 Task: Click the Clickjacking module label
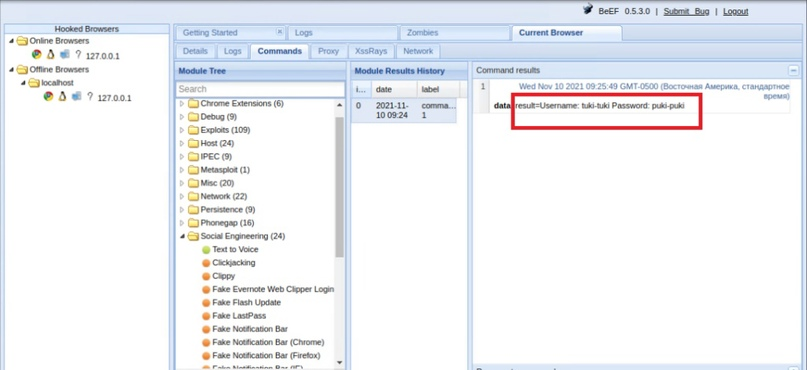[234, 263]
